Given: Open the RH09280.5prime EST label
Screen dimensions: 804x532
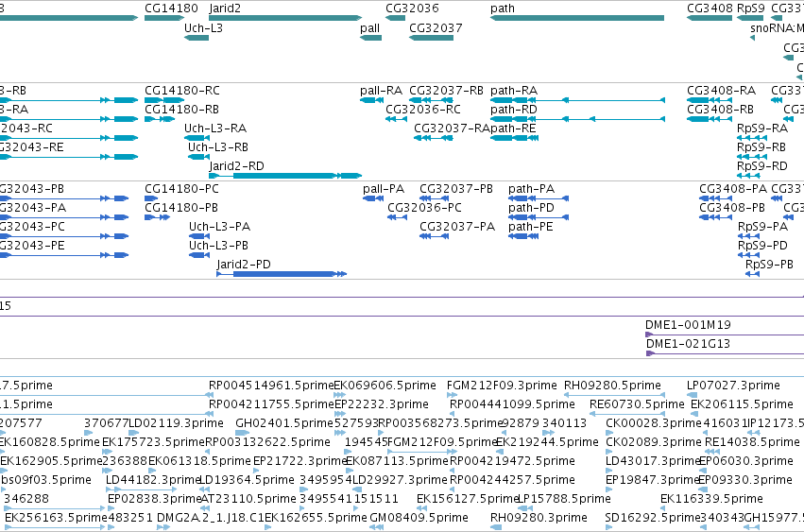Looking at the screenshot, I should (x=613, y=385).
